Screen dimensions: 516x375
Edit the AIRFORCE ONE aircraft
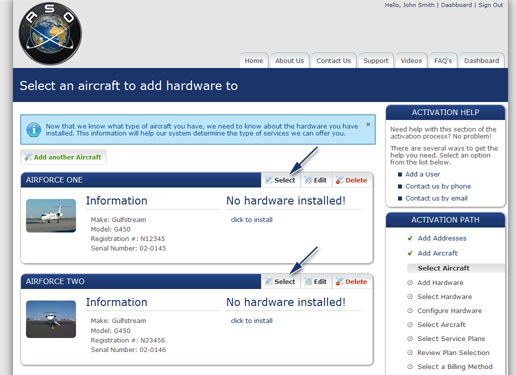click(x=316, y=180)
